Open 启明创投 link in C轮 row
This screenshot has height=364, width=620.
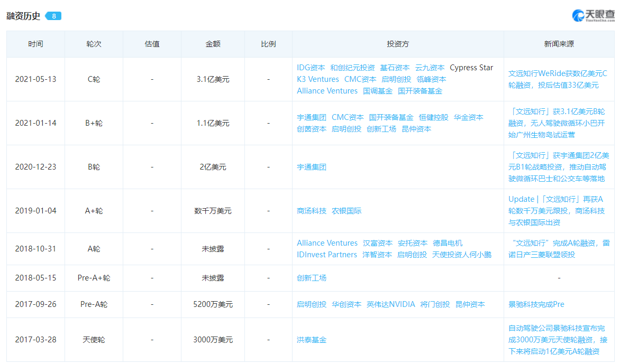pos(396,79)
